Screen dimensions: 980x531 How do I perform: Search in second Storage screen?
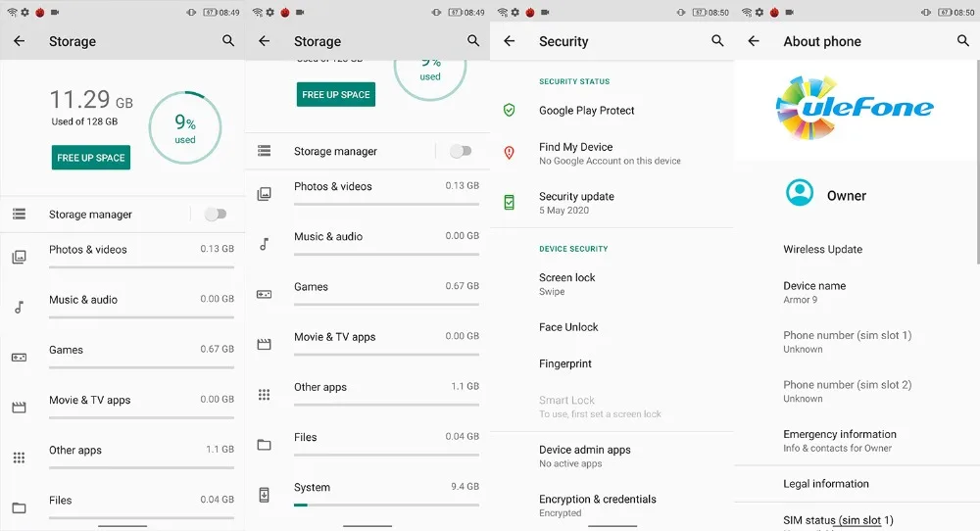click(473, 40)
